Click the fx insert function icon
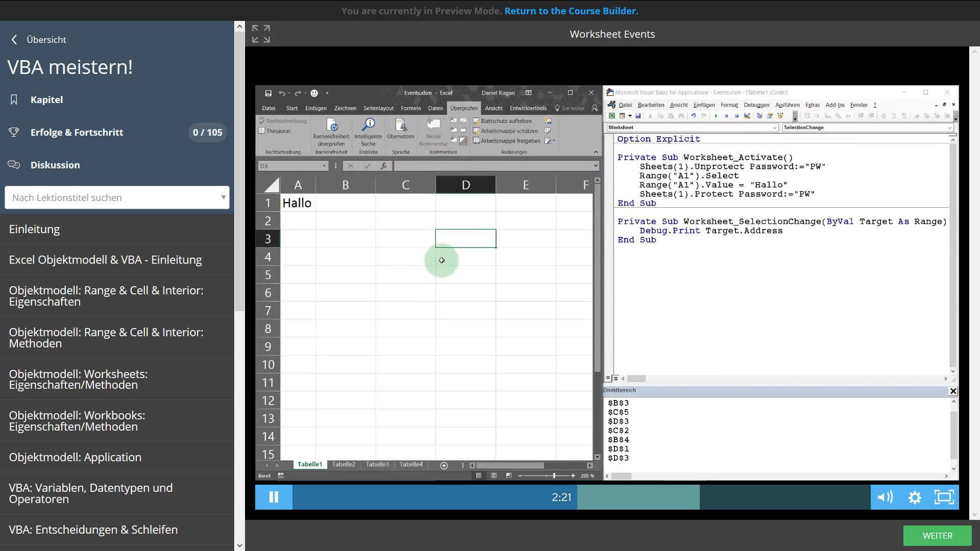980x551 pixels. [x=383, y=166]
